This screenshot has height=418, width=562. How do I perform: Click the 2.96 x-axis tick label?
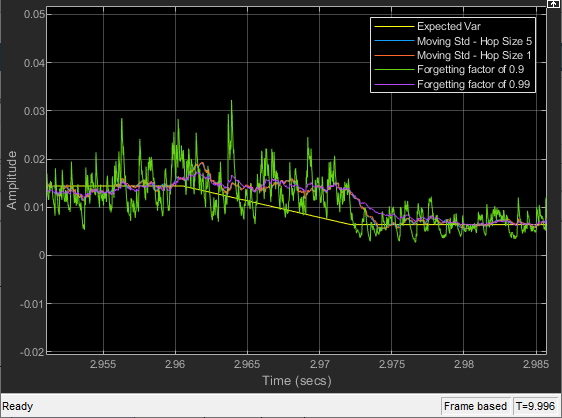pyautogui.click(x=175, y=364)
